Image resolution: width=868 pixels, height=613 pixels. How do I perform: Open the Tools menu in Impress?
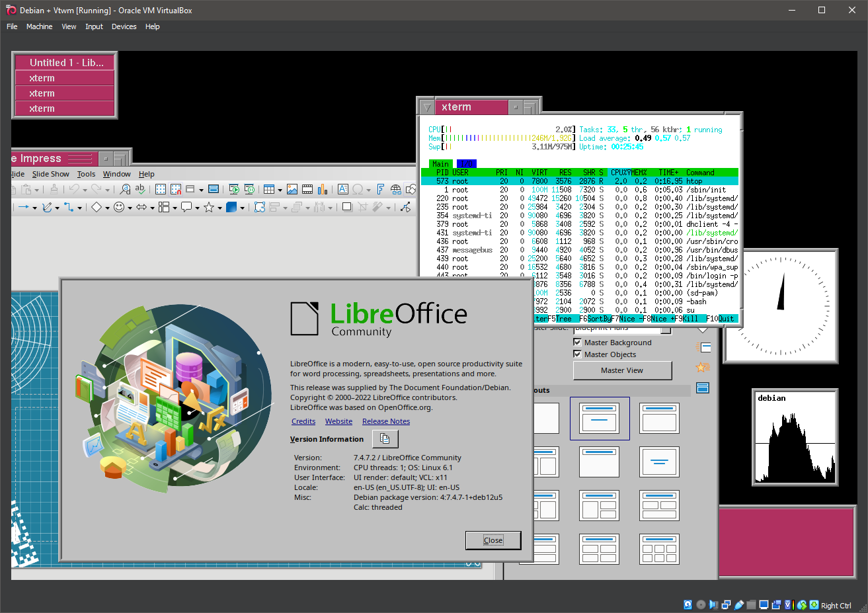[86, 174]
